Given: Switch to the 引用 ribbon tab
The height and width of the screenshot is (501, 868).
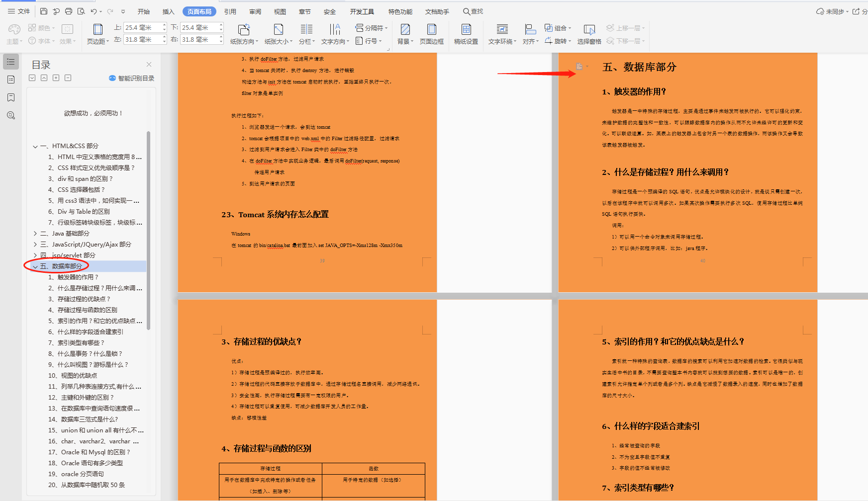Looking at the screenshot, I should pos(230,11).
